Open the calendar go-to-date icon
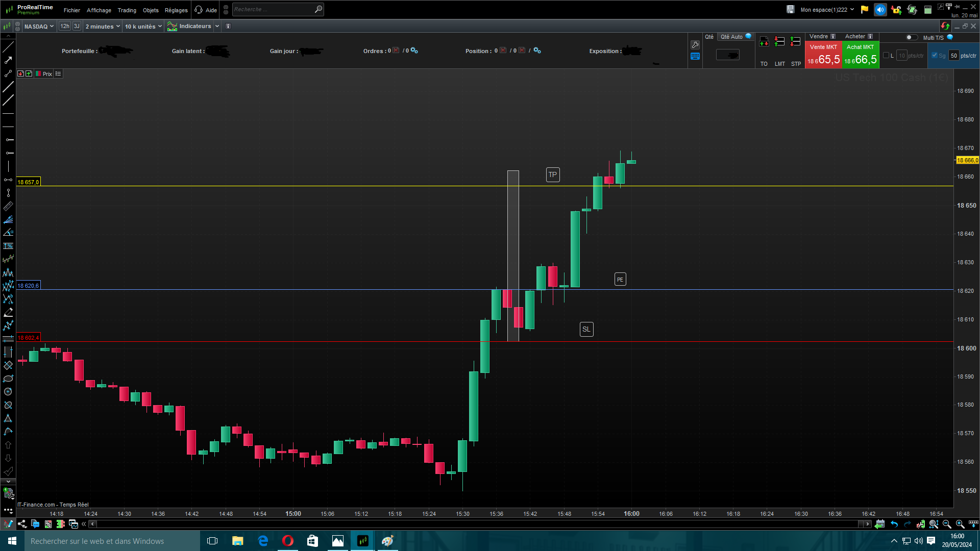This screenshot has height=551, width=980. pos(879,524)
